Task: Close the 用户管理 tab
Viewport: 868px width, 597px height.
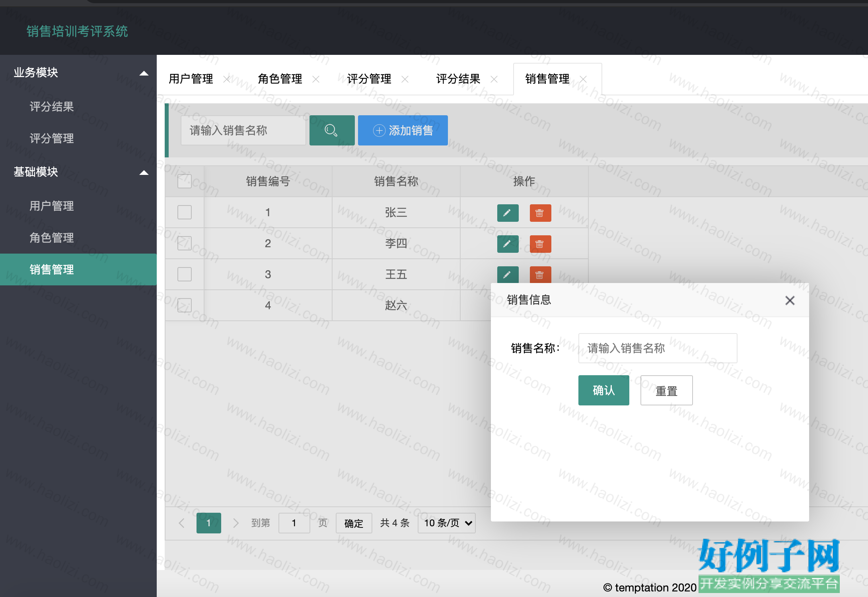Action: [x=227, y=79]
